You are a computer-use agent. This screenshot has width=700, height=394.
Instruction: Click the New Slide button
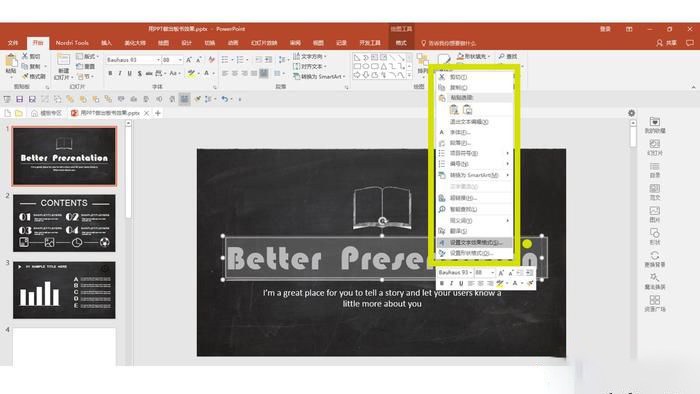click(x=63, y=66)
